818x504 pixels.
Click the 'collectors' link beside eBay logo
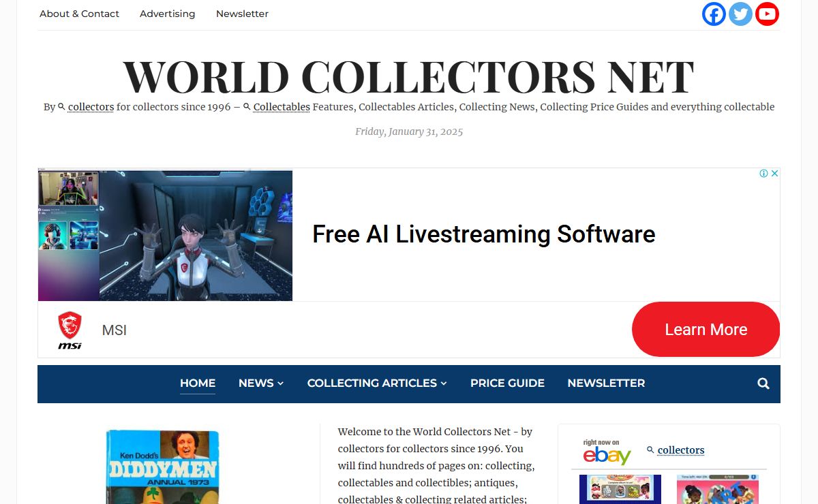coord(681,450)
